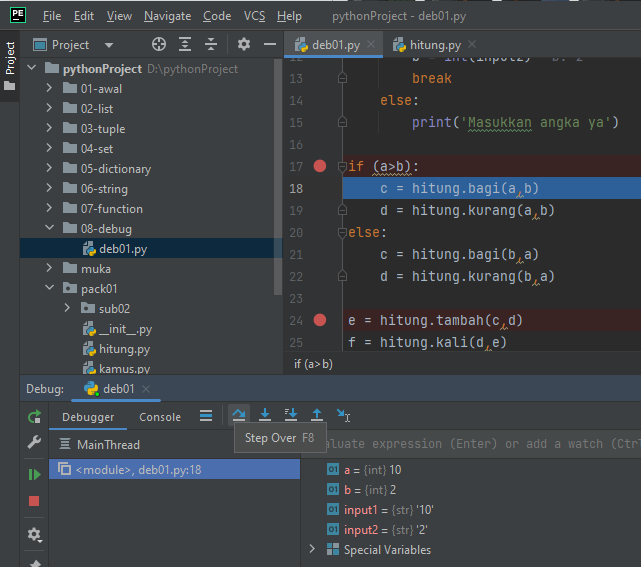Click the PyCharm PE logo icon

tap(18, 16)
